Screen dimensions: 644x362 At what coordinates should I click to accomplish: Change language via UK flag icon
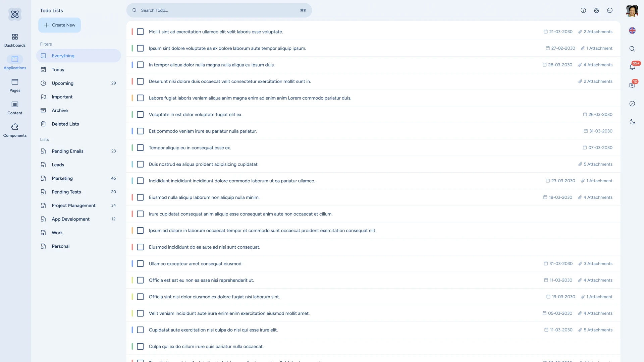[x=632, y=31]
